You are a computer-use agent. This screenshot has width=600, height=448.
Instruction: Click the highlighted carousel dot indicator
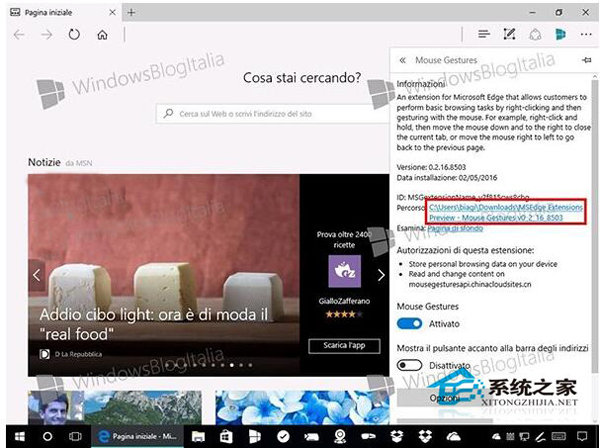(x=232, y=365)
